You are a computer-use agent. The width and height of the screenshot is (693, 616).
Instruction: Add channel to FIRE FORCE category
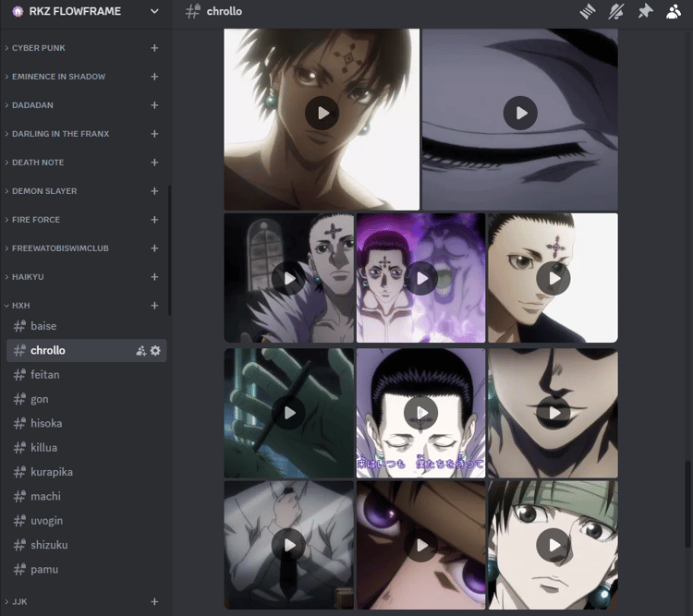click(154, 220)
